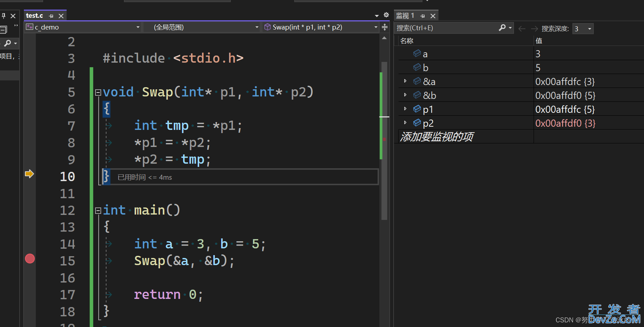Screen dimensions: 644x327
Task: Click the b variable cube icon
Action: click(417, 67)
